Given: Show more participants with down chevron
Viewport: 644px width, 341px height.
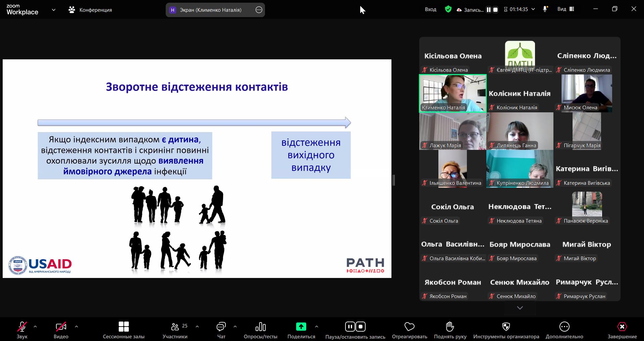Looking at the screenshot, I should [520, 308].
